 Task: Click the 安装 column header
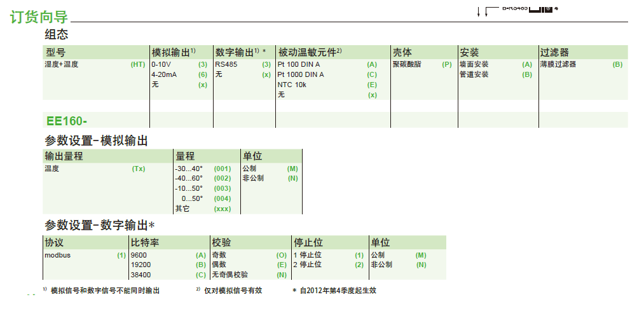(469, 52)
